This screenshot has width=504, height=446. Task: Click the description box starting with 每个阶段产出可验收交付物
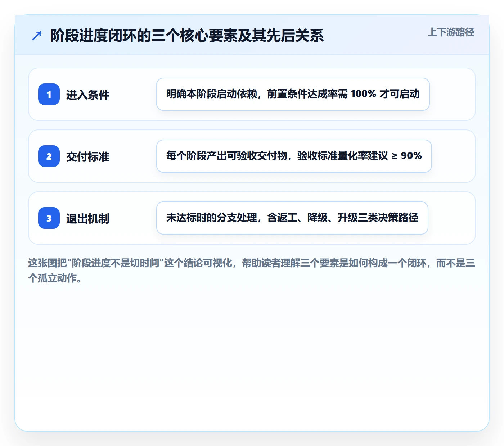point(294,156)
